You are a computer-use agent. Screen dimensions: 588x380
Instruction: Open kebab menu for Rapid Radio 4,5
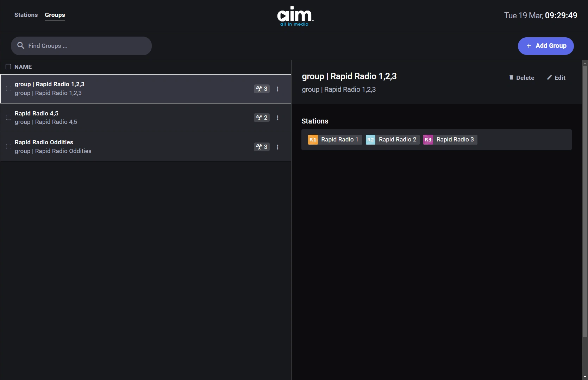point(277,118)
